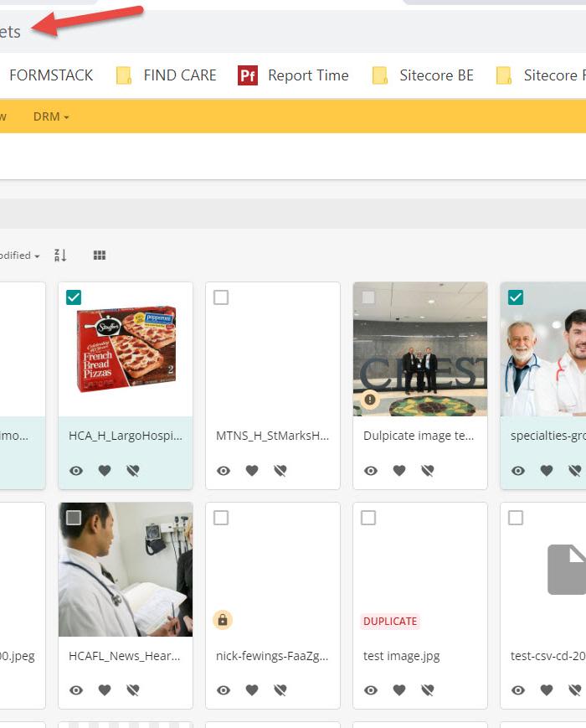Open the HCAFL_News_Hear doctor thumbnail
This screenshot has height=728, width=586.
coord(126,569)
